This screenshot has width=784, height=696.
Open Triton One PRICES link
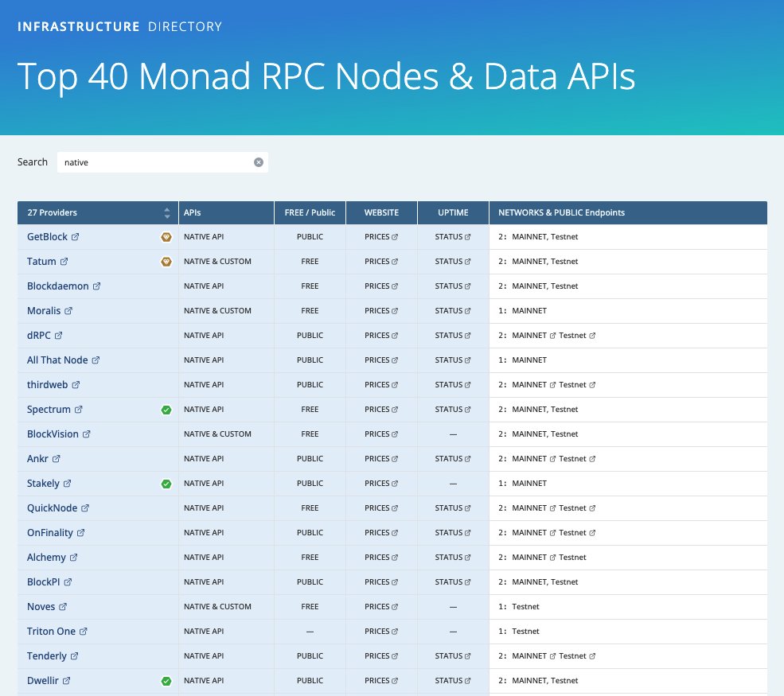(x=381, y=632)
